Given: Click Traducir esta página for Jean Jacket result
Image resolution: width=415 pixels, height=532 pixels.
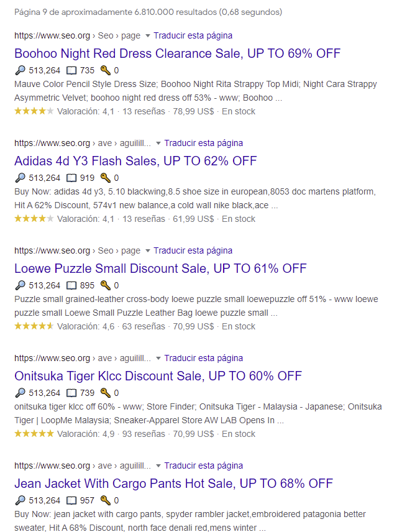Looking at the screenshot, I should [203, 465].
